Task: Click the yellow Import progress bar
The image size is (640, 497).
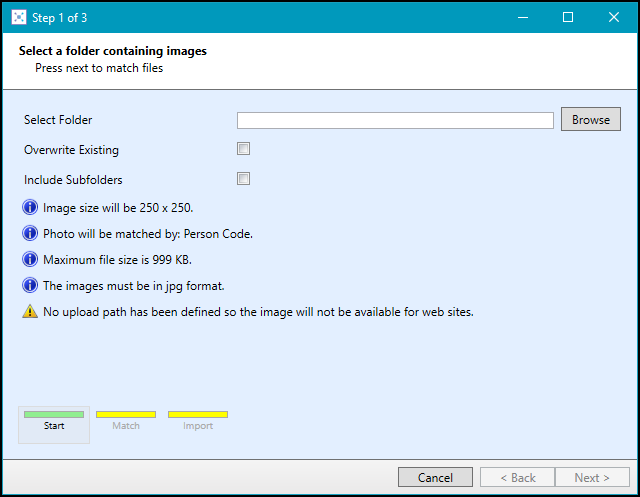Action: [198, 415]
